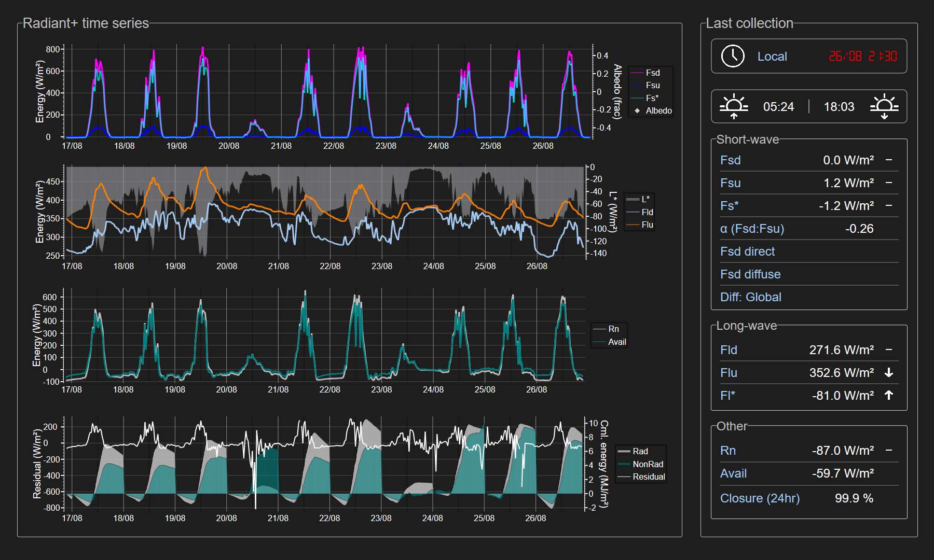Click the α (Fsd:Fsu) label

tap(752, 229)
